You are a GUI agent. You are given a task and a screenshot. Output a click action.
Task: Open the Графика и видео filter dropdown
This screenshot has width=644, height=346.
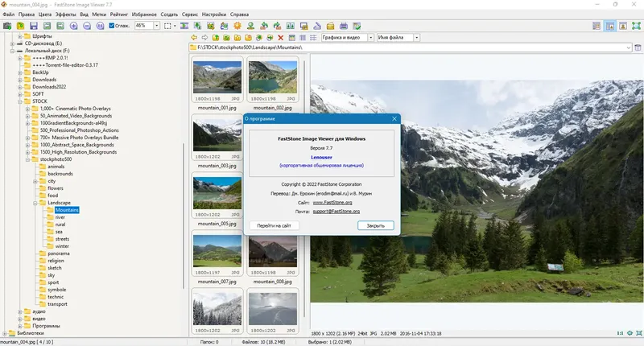[370, 37]
